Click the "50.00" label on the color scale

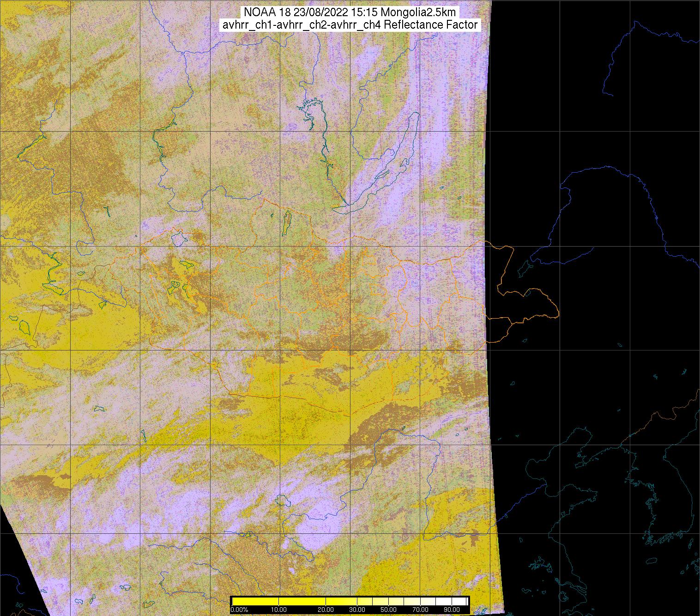click(388, 610)
